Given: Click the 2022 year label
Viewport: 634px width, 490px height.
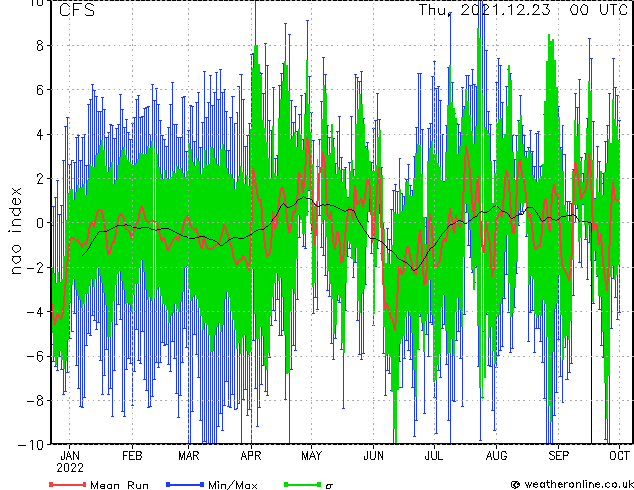Looking at the screenshot, I should pos(70,468).
